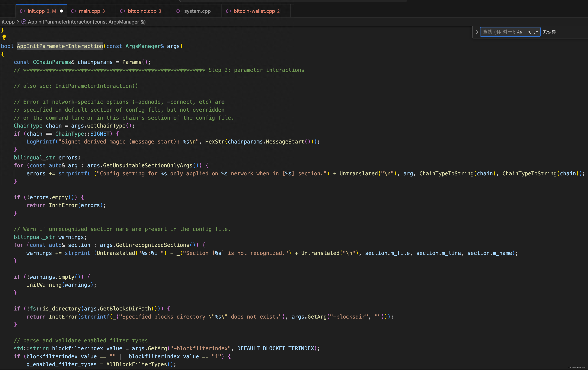Click the breadcrumb separator chevron after init.cpp

(18, 22)
